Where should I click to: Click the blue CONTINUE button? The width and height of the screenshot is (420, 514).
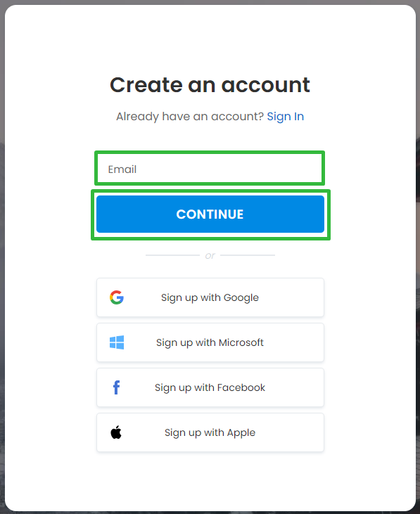(x=210, y=214)
